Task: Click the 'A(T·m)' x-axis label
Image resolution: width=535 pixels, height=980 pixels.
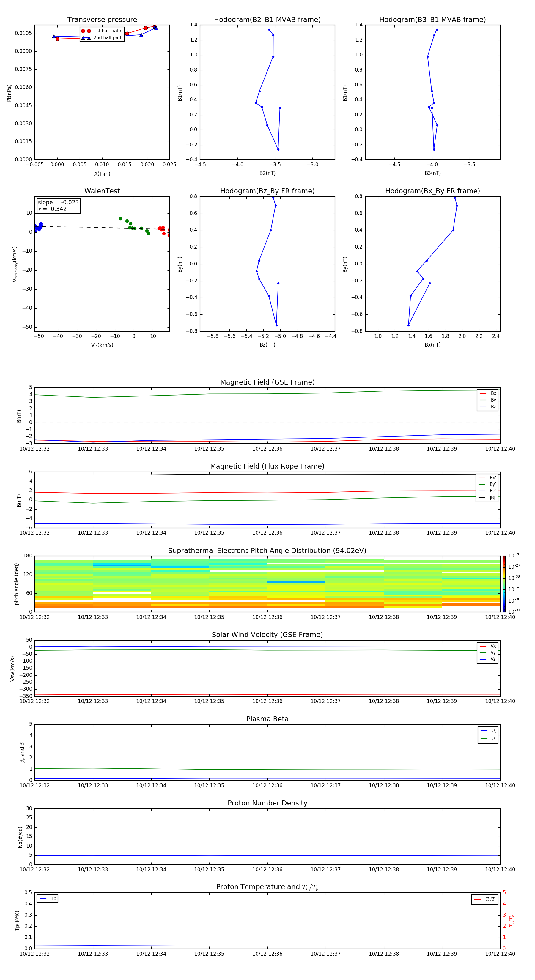Action: click(102, 174)
